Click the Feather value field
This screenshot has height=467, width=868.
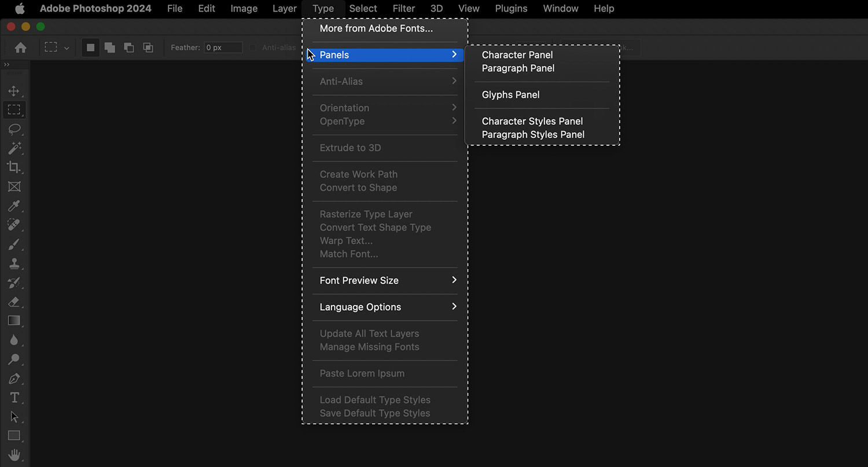coord(223,47)
